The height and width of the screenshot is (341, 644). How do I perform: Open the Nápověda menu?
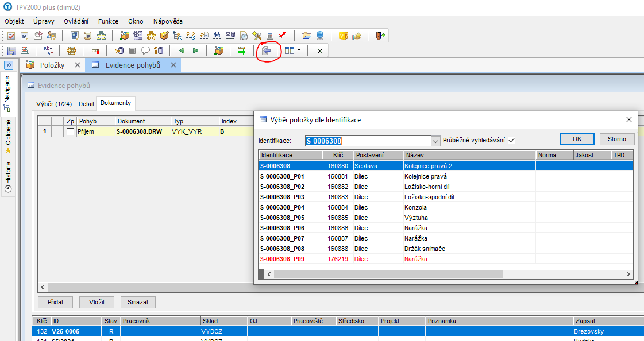(168, 21)
